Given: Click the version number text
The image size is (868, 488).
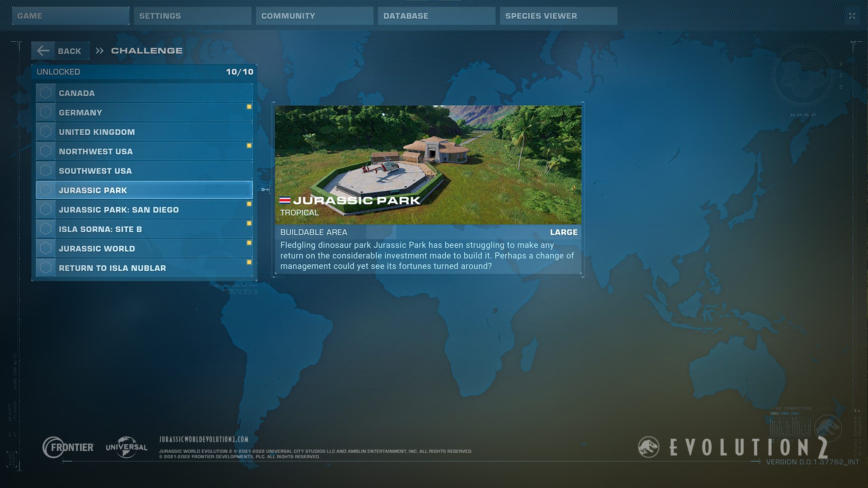Looking at the screenshot, I should [x=812, y=462].
